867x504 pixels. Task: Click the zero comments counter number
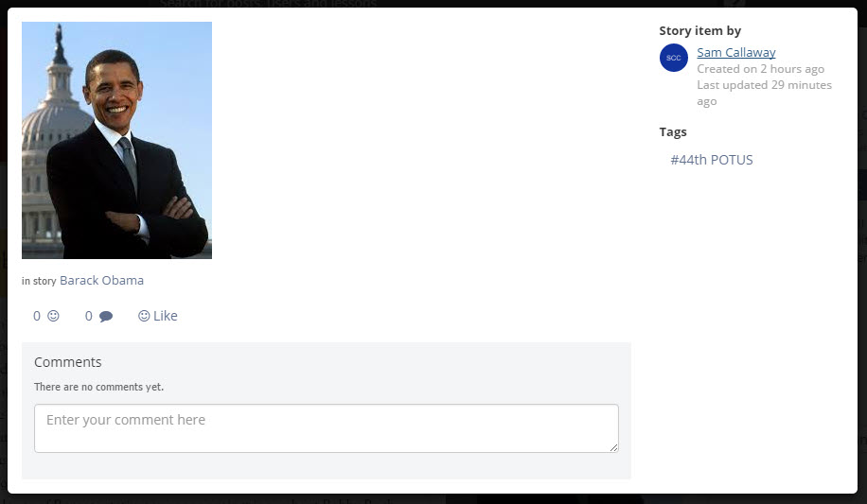pos(88,316)
